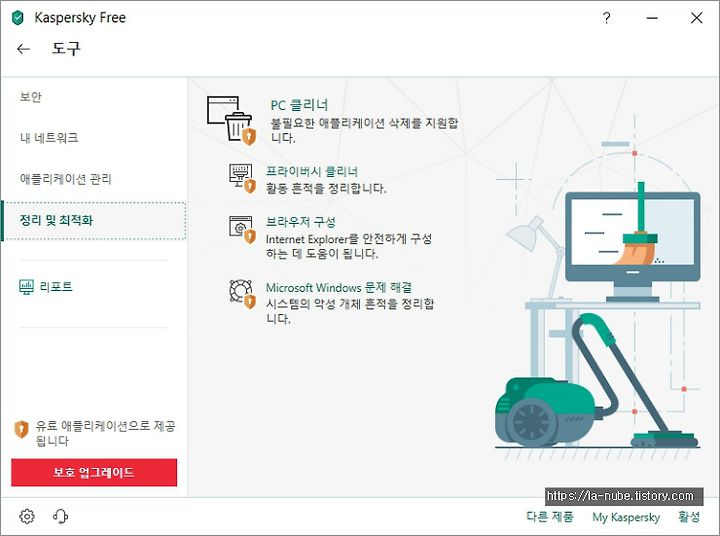Minimize the Kaspersky Free window
The width and height of the screenshot is (720, 536).
click(x=652, y=18)
